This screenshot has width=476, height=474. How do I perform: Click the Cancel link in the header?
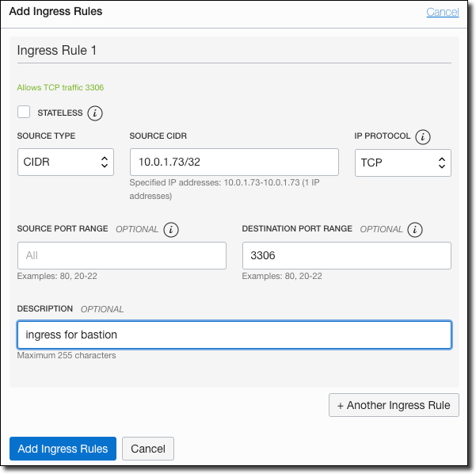tap(442, 12)
